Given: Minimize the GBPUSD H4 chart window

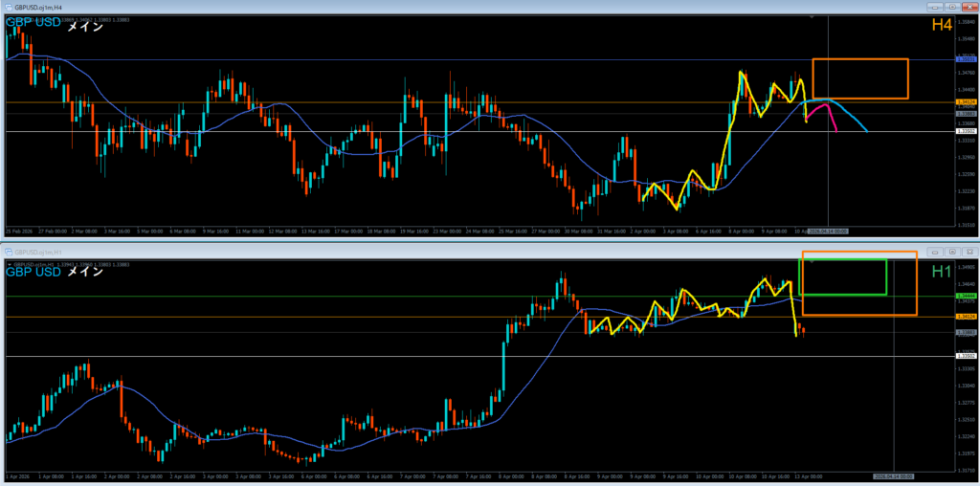Looking at the screenshot, I should (x=937, y=7).
